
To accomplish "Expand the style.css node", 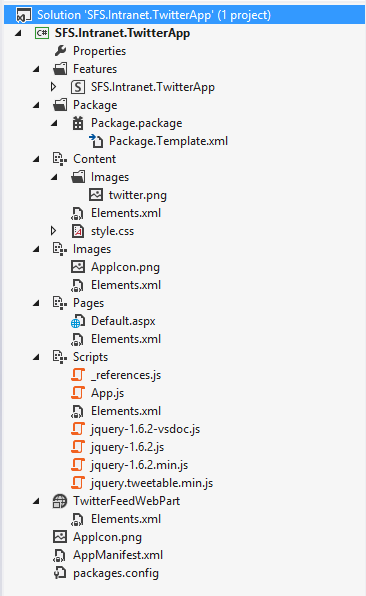I will (x=54, y=231).
